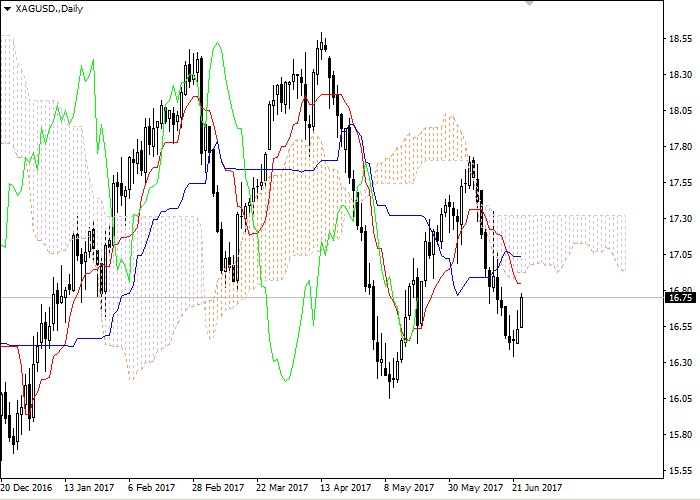Click the 30 May 2017 date label
Viewport: 700px width, 500px height.
pos(475,488)
